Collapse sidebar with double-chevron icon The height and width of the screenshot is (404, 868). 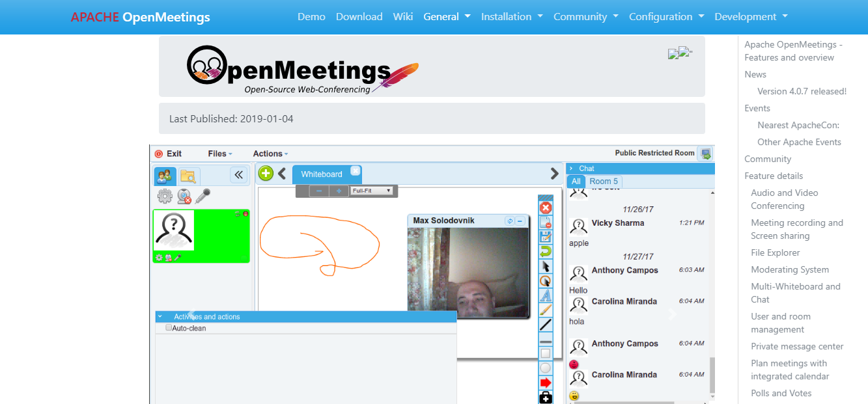[239, 174]
